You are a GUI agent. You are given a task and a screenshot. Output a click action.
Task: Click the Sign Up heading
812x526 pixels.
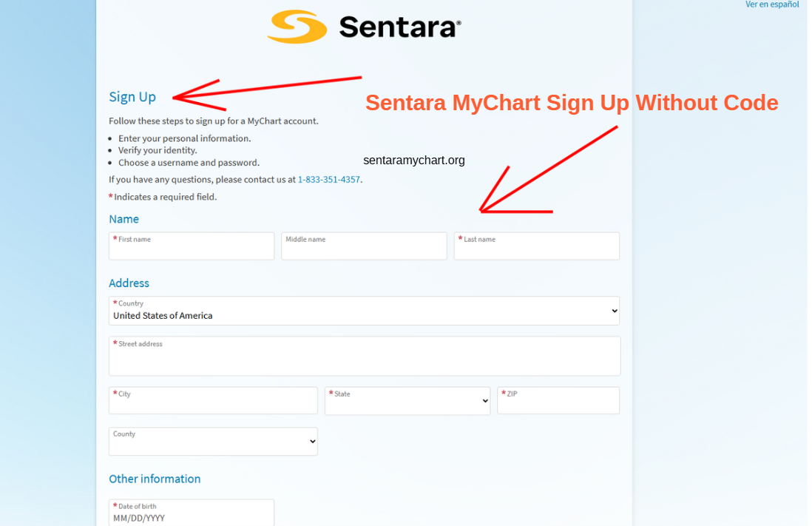tap(132, 97)
